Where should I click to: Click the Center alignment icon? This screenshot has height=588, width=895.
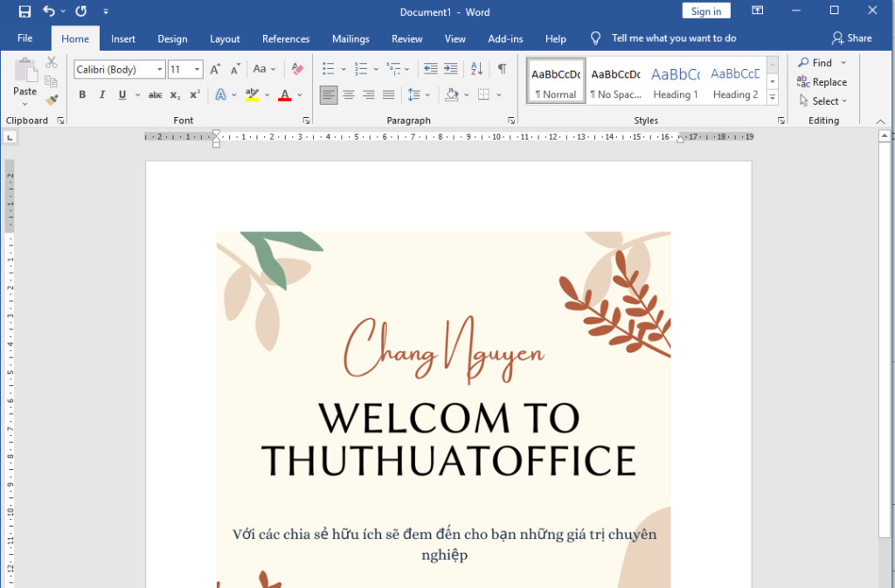click(349, 94)
